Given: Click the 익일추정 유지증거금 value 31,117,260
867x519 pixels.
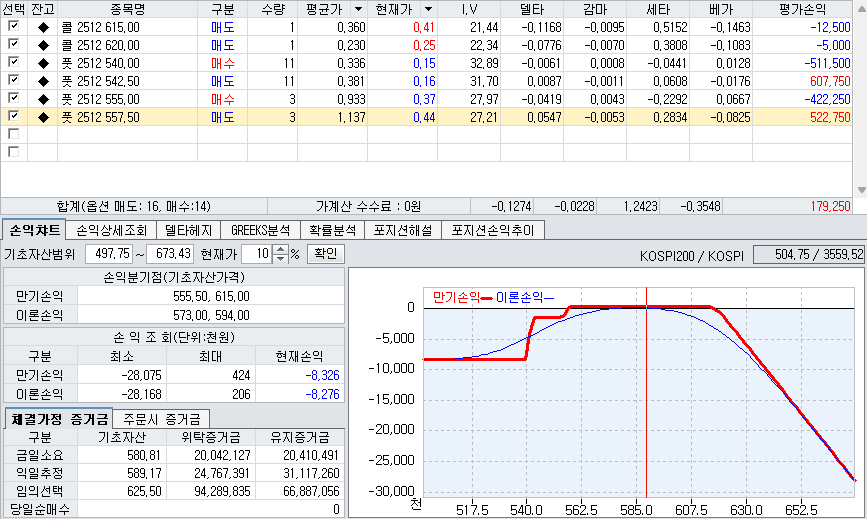Looking at the screenshot, I should (311, 473).
